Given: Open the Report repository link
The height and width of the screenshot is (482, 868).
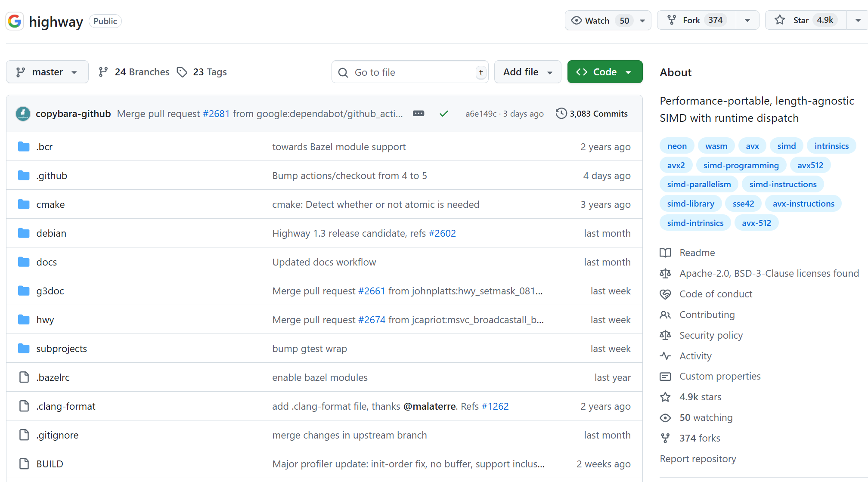Looking at the screenshot, I should (x=698, y=459).
